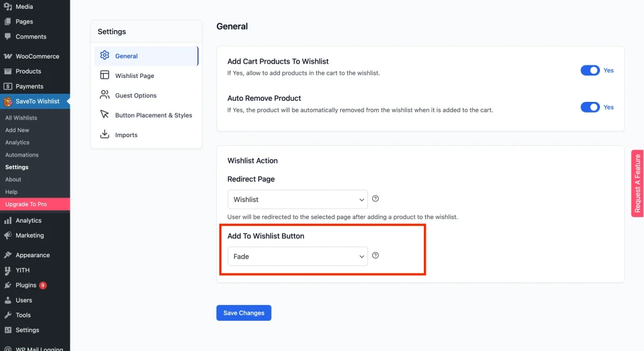The image size is (644, 351).
Task: Click the Products box icon
Action: click(x=8, y=71)
